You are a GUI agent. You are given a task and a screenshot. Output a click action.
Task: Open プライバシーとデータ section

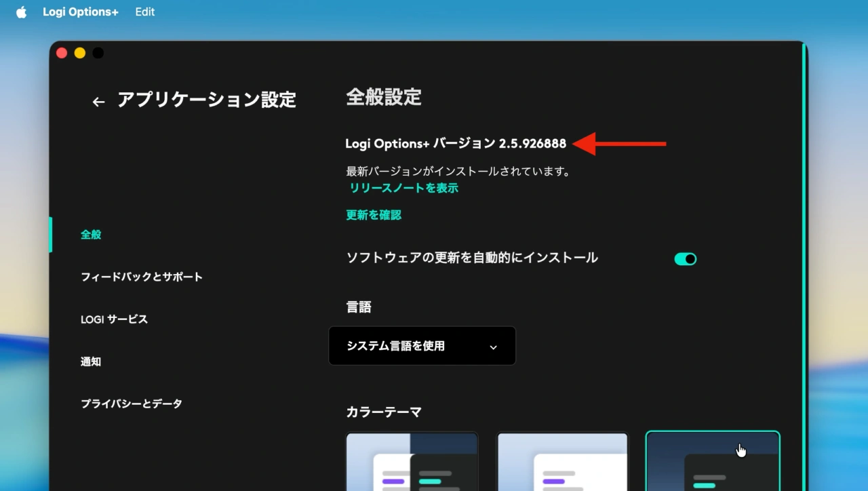(132, 404)
